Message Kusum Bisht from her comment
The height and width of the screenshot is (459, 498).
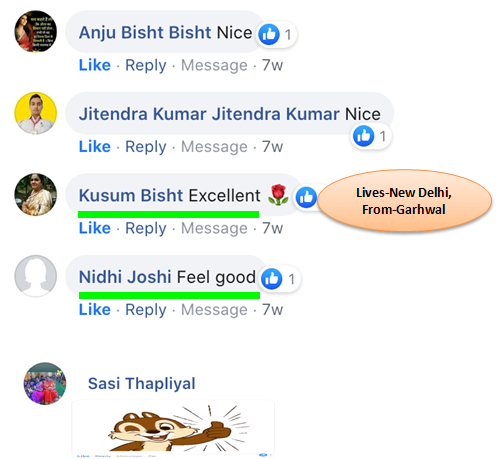pos(214,229)
